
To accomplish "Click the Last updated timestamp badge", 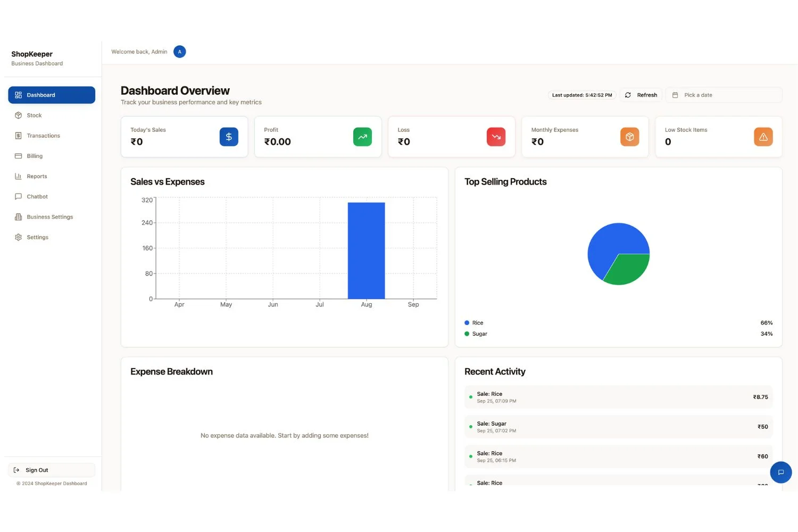I will (581, 95).
